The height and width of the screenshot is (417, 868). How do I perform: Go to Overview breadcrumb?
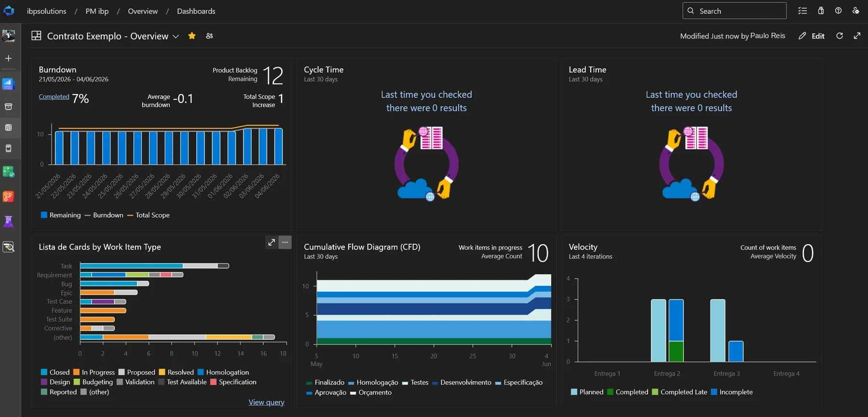(143, 11)
